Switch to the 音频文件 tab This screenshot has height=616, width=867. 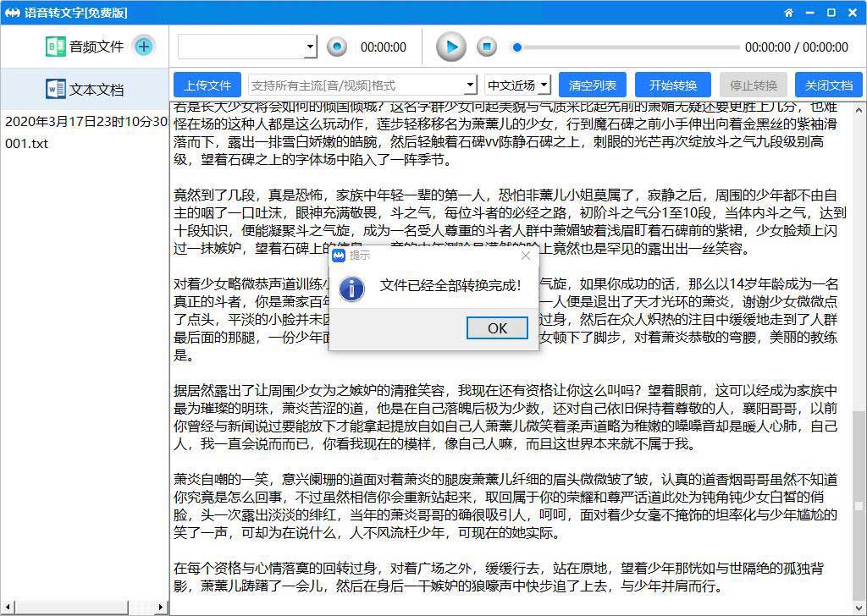[85, 47]
